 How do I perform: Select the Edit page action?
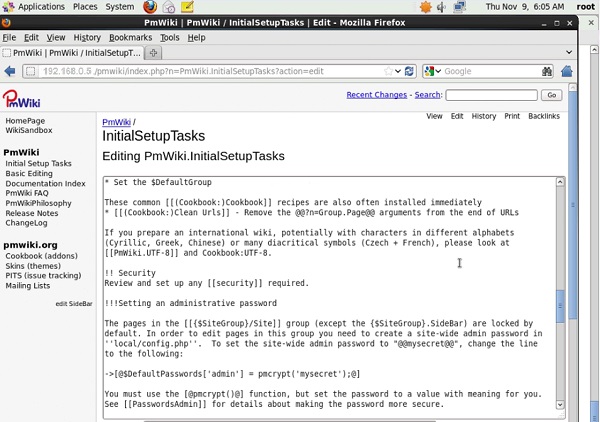tap(457, 116)
